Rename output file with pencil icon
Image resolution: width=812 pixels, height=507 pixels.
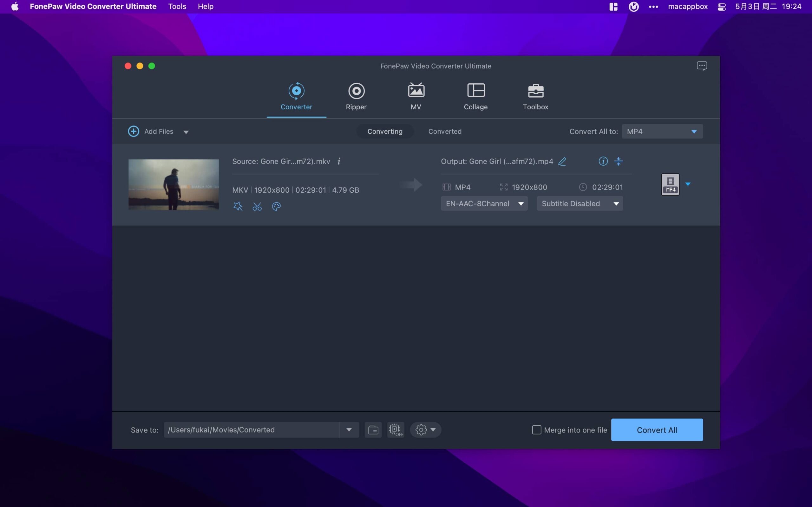point(562,161)
